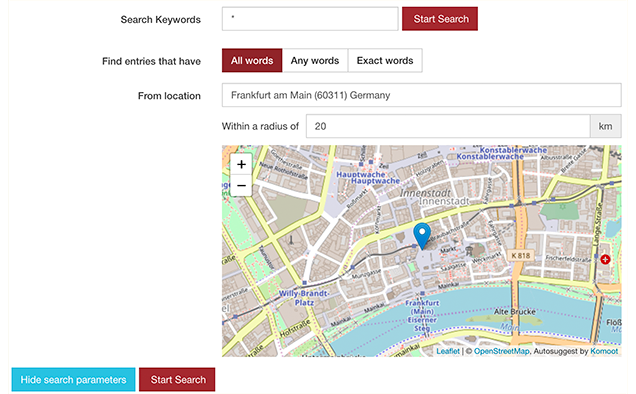This screenshot has height=394, width=636.
Task: Click the Within a radius of label
Action: pos(260,126)
